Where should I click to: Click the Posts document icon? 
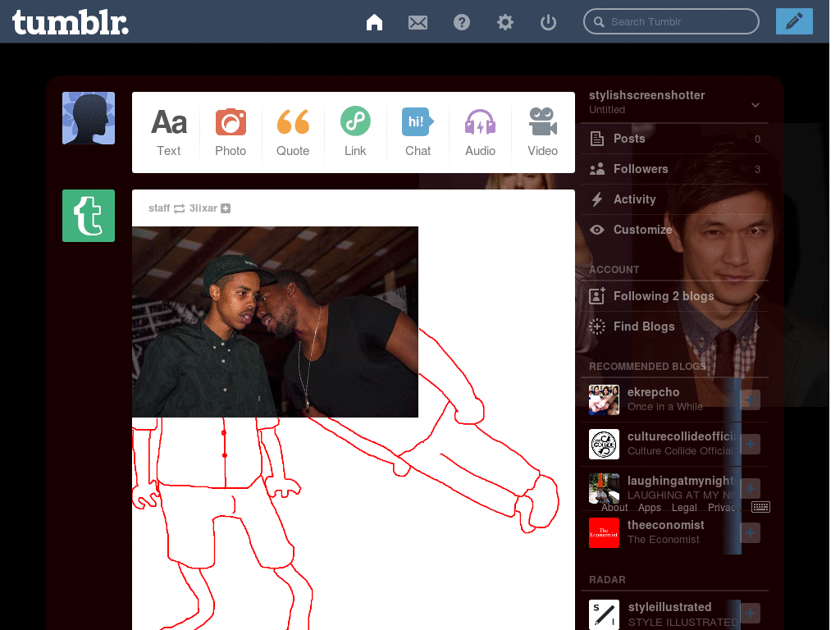pyautogui.click(x=597, y=139)
